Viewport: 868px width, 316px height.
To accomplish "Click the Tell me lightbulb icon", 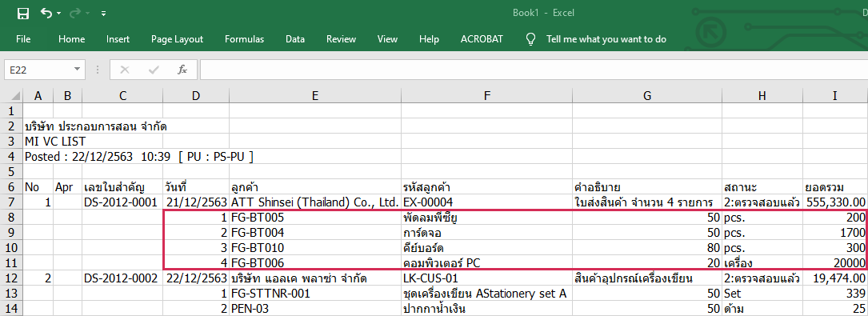I will point(530,38).
